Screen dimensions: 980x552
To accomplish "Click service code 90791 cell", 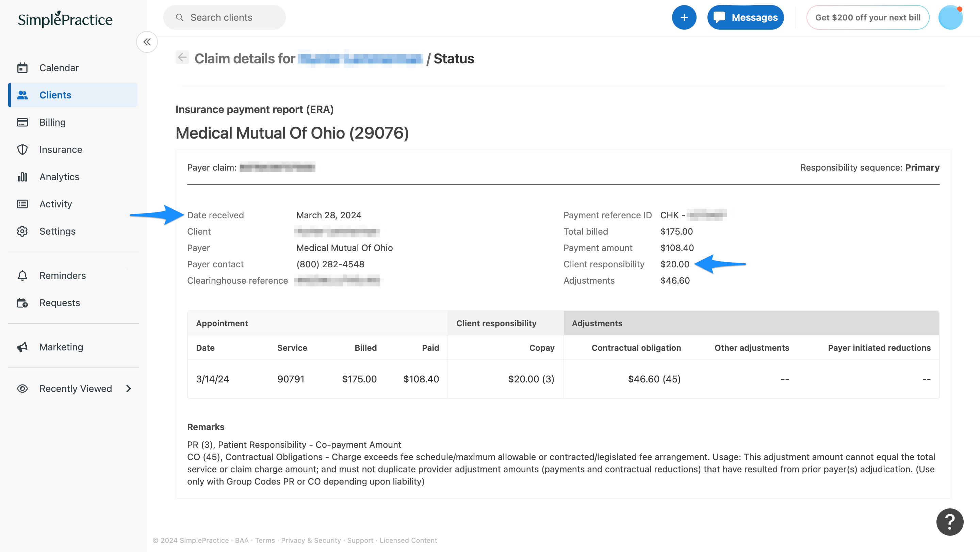I will coord(291,379).
